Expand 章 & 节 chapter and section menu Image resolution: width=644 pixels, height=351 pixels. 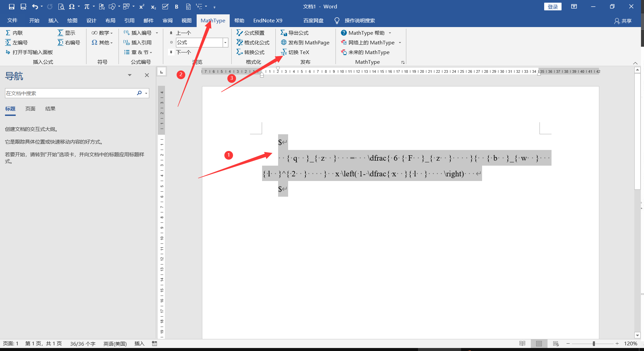click(138, 52)
